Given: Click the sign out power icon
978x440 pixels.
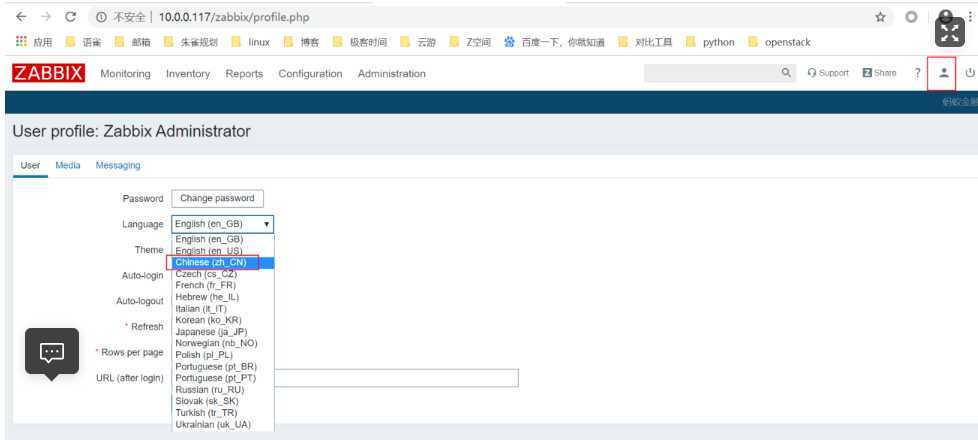Looking at the screenshot, I should pos(970,73).
